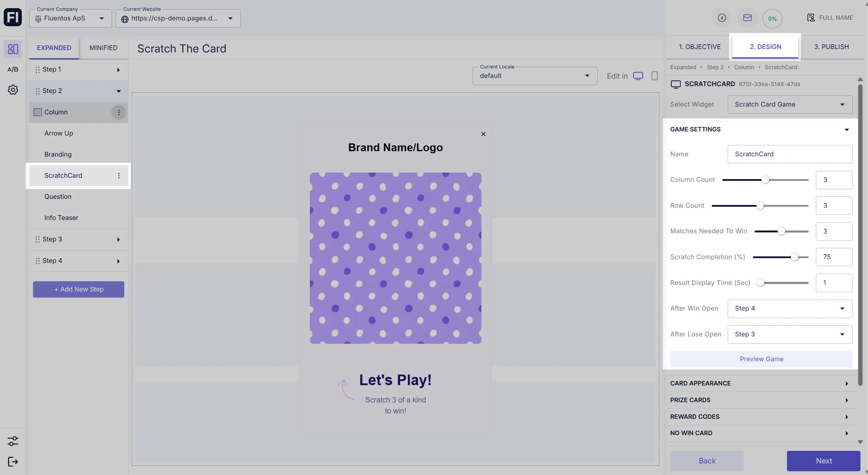The height and width of the screenshot is (475, 868).
Task: Click the Next button
Action: pyautogui.click(x=824, y=461)
